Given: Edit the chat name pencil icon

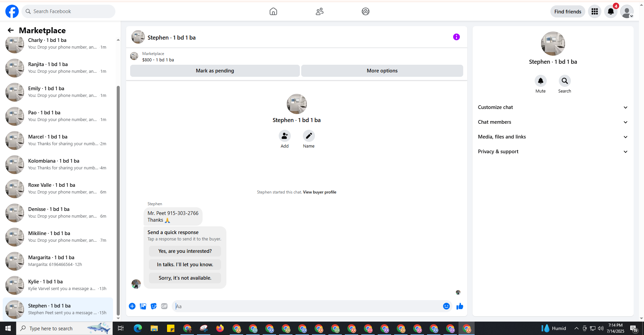Looking at the screenshot, I should pyautogui.click(x=309, y=136).
